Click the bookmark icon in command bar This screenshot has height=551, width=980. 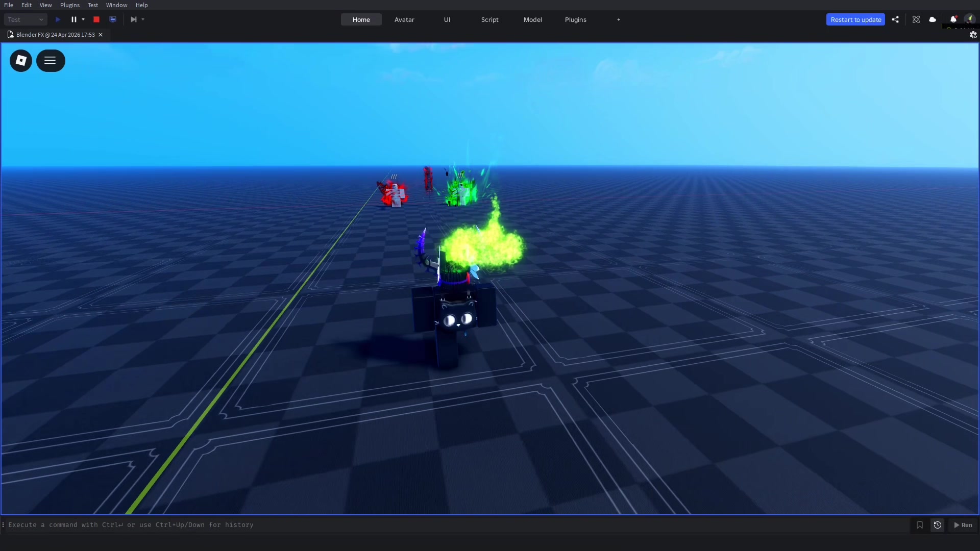pos(920,525)
